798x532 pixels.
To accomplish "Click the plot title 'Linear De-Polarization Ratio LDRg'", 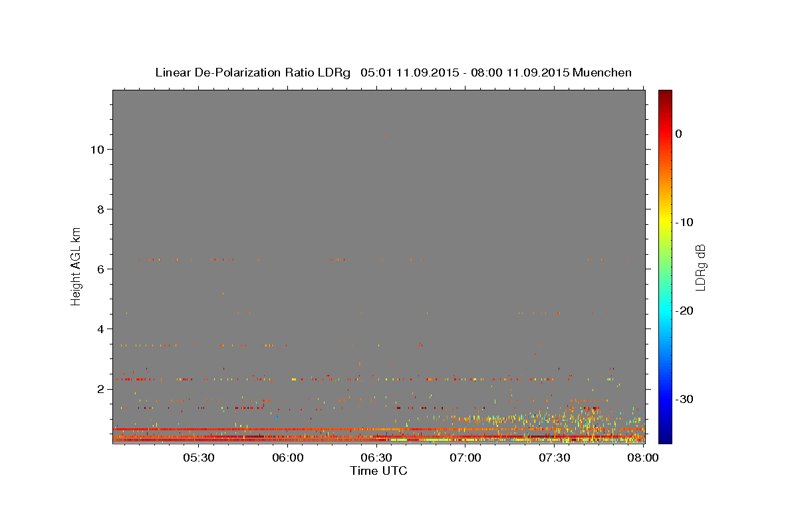I will click(x=253, y=72).
